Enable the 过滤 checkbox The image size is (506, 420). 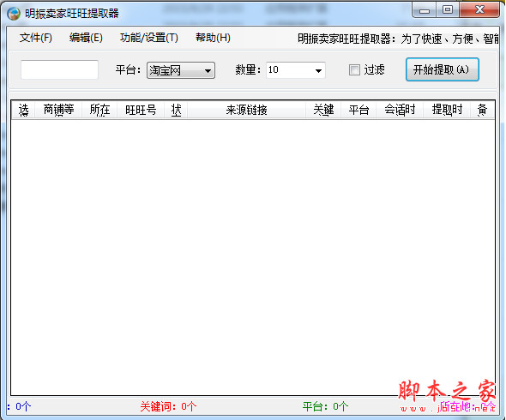coord(354,69)
